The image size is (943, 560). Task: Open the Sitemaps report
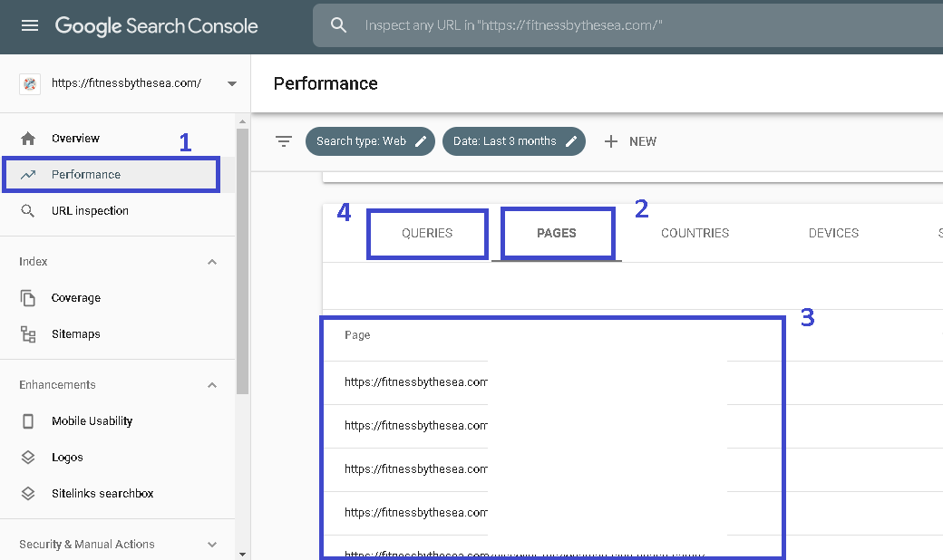click(76, 334)
